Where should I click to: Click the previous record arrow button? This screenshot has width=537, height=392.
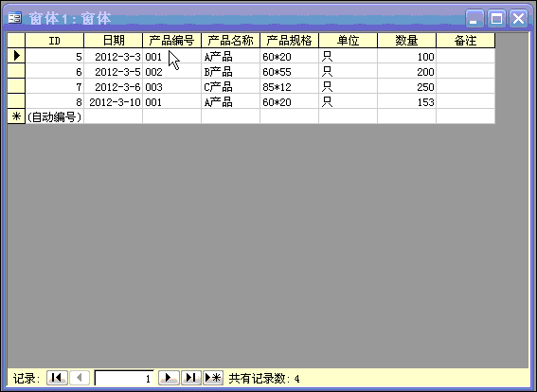pyautogui.click(x=80, y=378)
